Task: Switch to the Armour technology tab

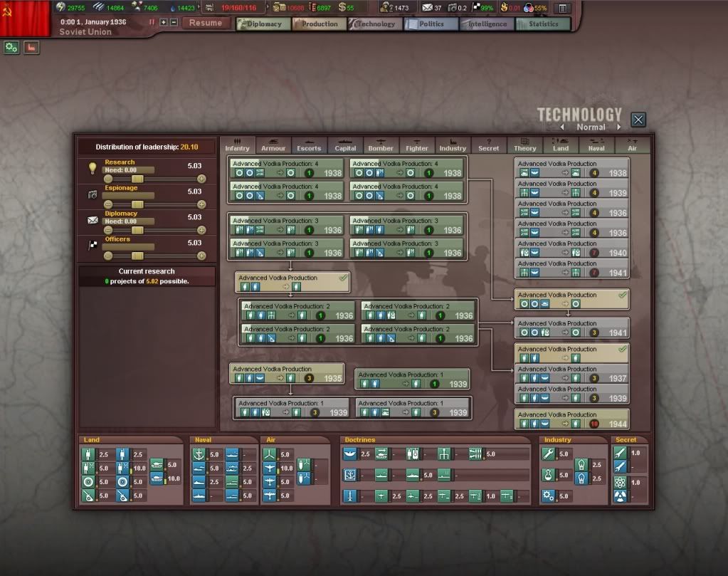Action: point(273,145)
